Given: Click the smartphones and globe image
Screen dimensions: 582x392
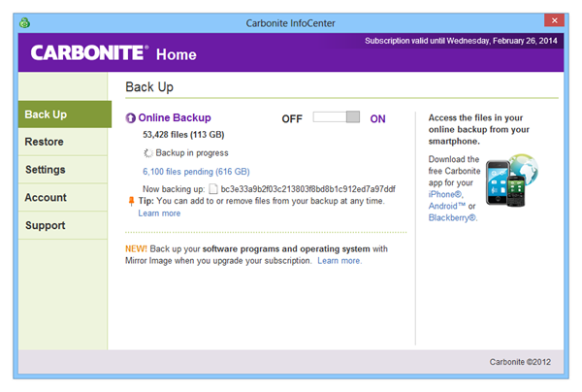Looking at the screenshot, I should (x=512, y=180).
